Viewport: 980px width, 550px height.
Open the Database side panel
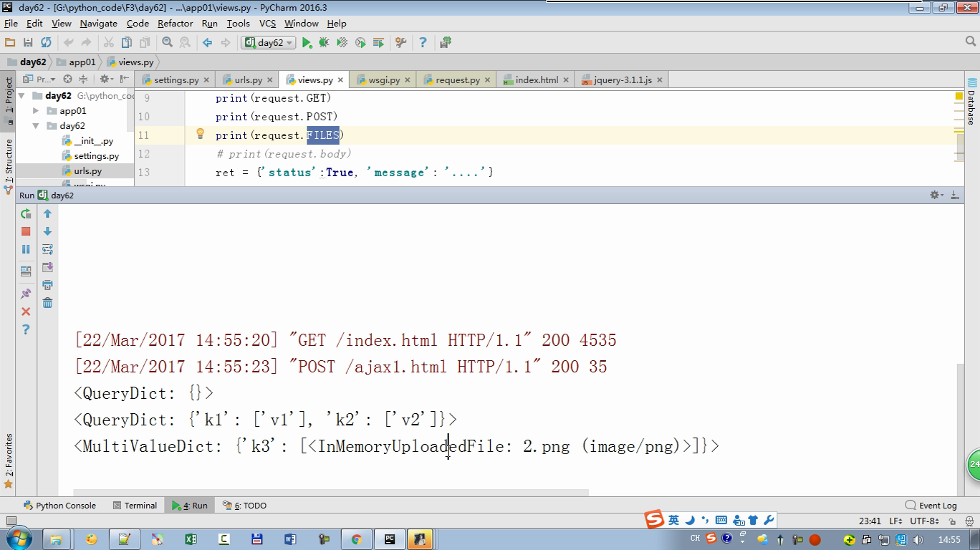point(972,100)
